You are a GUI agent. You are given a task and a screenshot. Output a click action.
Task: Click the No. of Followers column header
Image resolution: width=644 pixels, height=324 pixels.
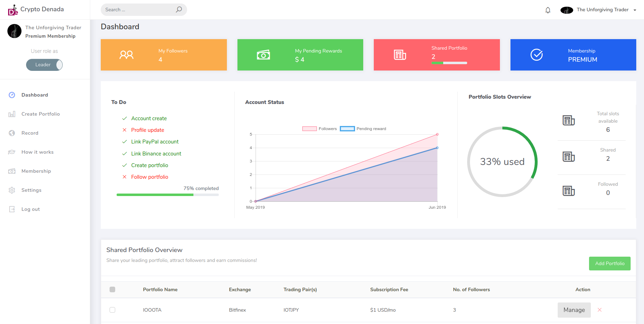[471, 289]
